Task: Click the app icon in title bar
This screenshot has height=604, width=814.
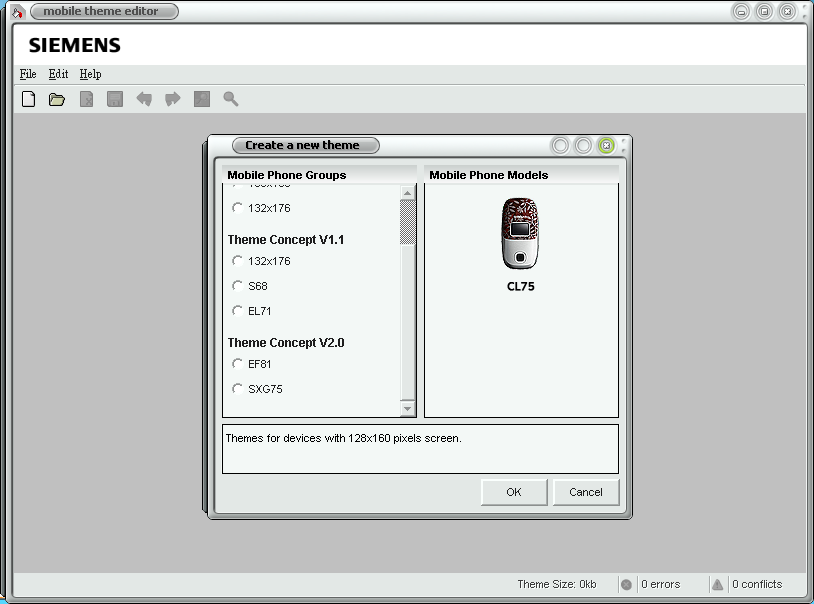Action: click(x=17, y=11)
